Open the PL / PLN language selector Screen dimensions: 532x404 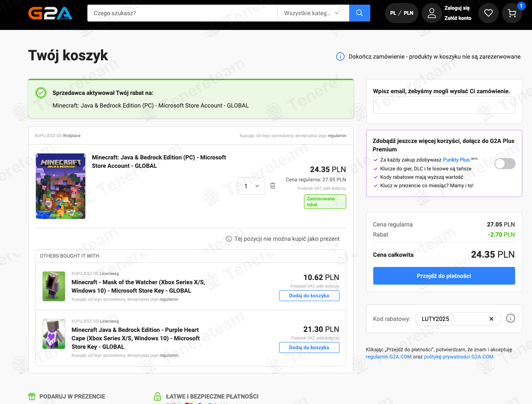[402, 13]
